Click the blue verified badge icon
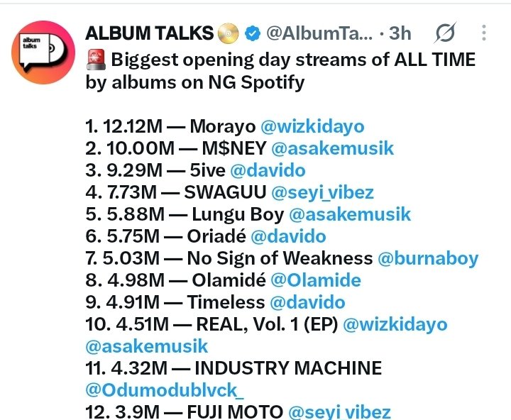This screenshot has width=511, height=420. coord(253,33)
